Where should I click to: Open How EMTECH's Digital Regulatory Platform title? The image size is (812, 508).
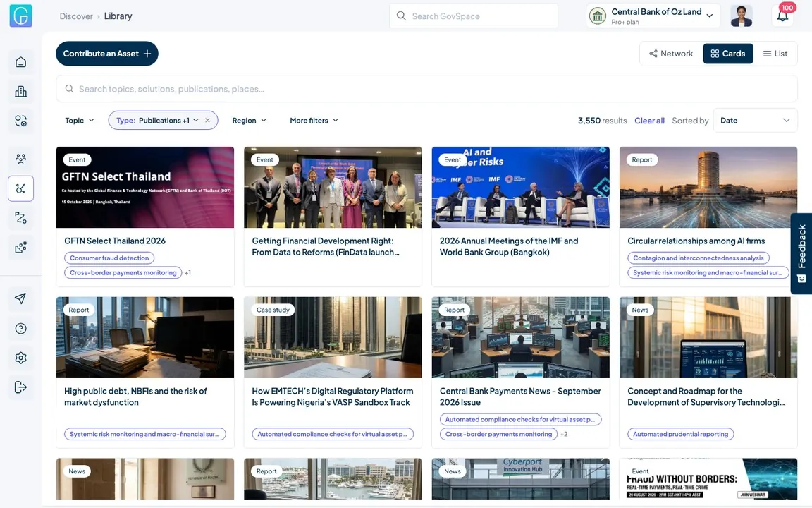(x=333, y=397)
